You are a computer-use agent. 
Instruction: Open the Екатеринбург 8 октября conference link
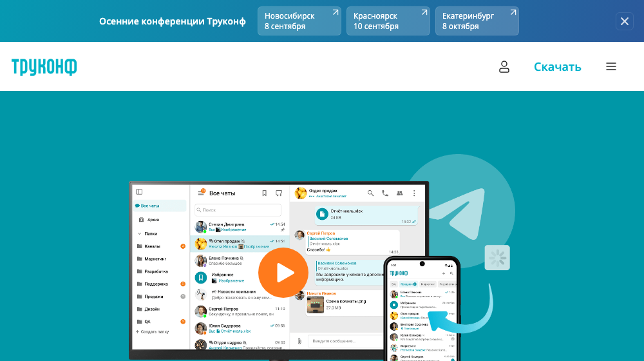click(x=477, y=21)
